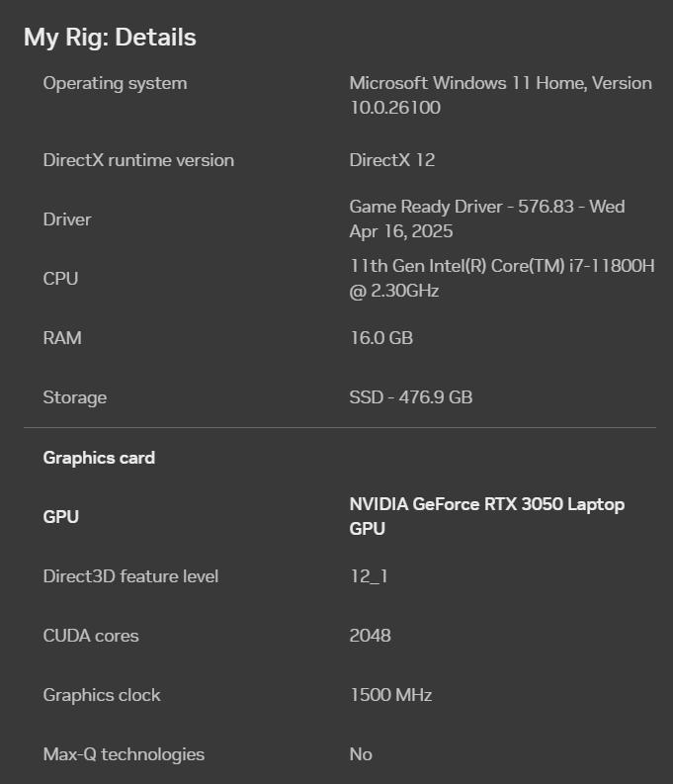Click the 1500 MHz graphics clock value
673x784 pixels.
390,695
